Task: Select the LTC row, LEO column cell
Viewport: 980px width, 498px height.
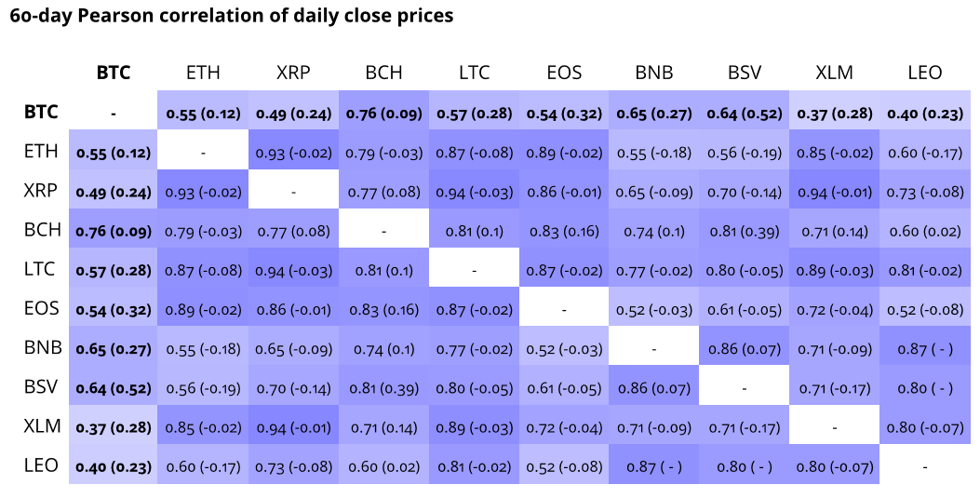Action: pos(924,271)
